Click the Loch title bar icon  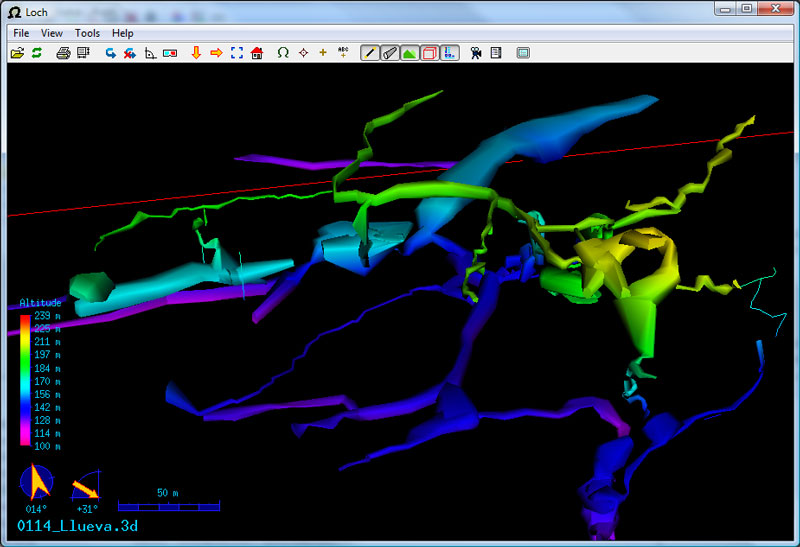[15, 12]
